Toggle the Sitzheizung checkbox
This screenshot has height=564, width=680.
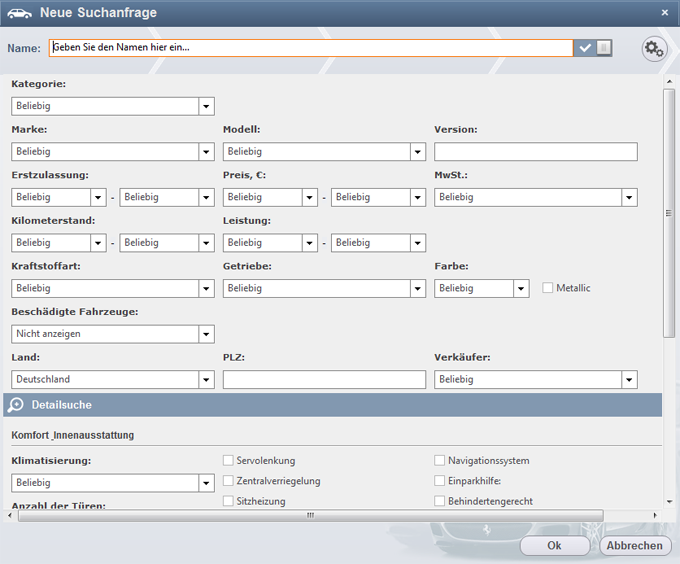pos(228,501)
